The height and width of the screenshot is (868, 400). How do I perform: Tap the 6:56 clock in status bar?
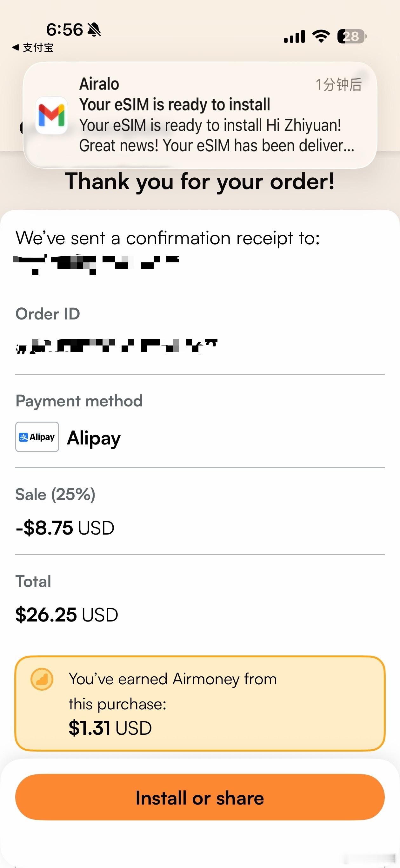click(64, 30)
